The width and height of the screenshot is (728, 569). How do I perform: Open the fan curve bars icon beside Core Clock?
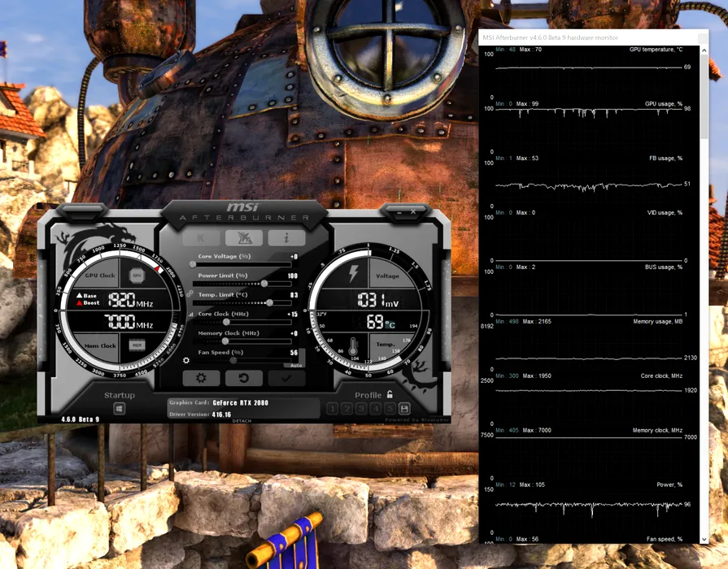tap(190, 315)
